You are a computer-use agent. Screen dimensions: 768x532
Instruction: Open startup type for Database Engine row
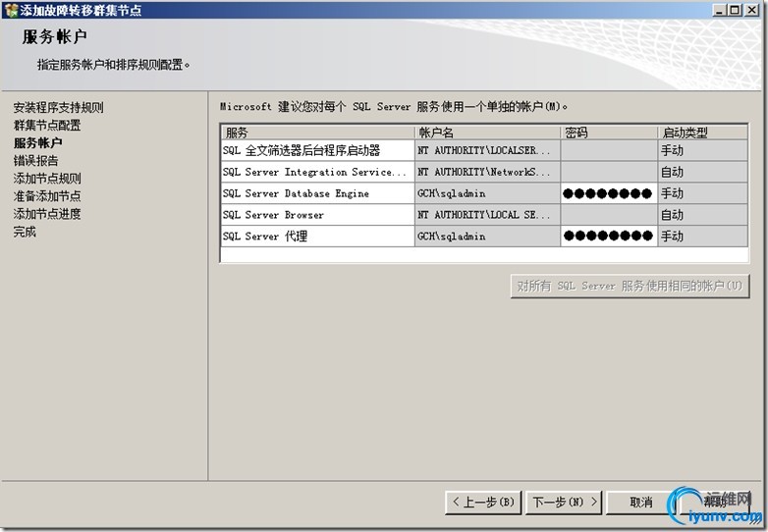[703, 193]
